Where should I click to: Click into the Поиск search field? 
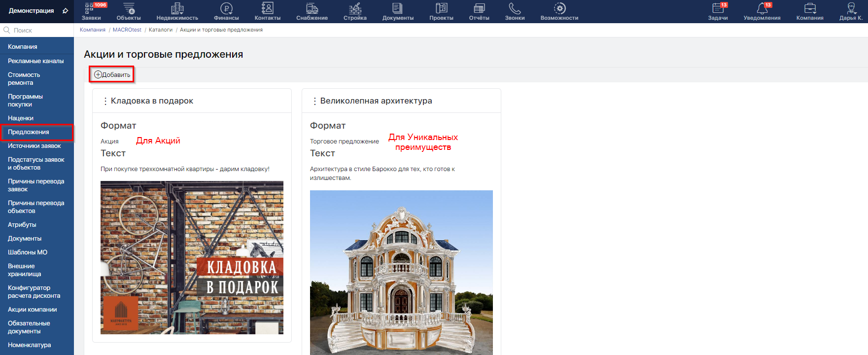[39, 30]
